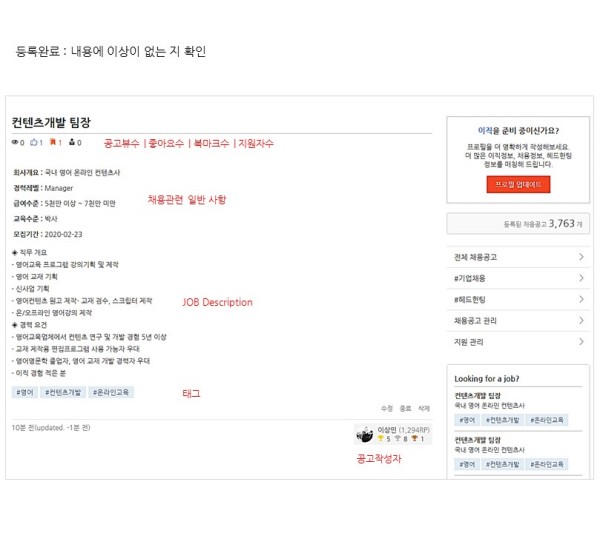Image resolution: width=600 pixels, height=533 pixels.
Task: Select the #컨텐츠개발 tag in the job post
Action: tap(64, 392)
